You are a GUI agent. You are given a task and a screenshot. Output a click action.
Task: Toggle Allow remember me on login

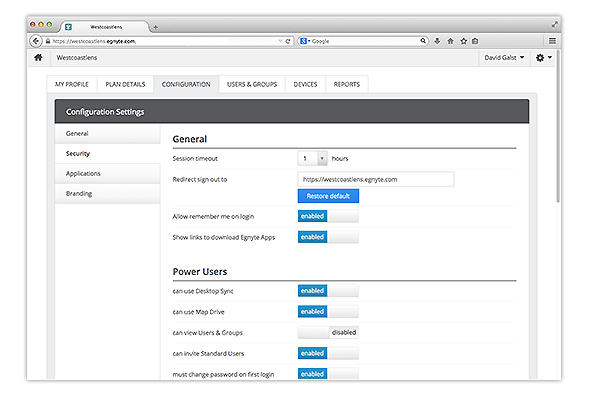tap(328, 216)
